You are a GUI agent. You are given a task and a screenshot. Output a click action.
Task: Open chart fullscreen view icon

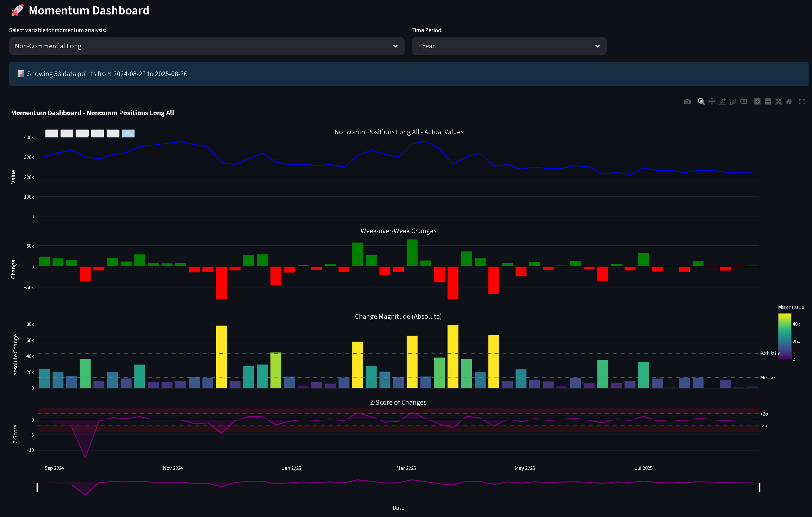pos(802,102)
